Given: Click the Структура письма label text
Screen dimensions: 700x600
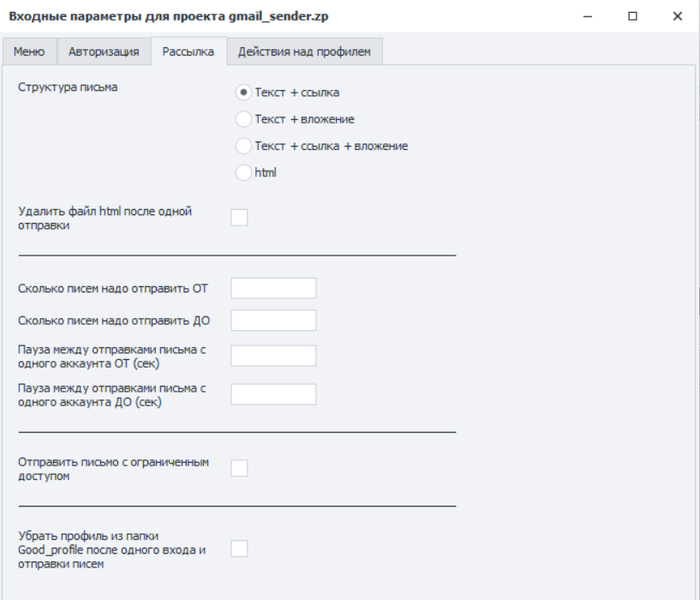Looking at the screenshot, I should 68,87.
